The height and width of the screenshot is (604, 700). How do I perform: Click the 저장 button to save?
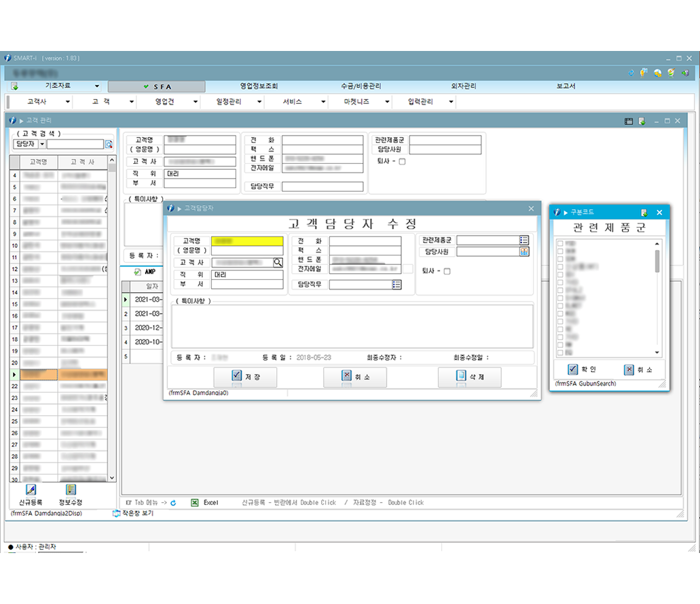[x=245, y=377]
